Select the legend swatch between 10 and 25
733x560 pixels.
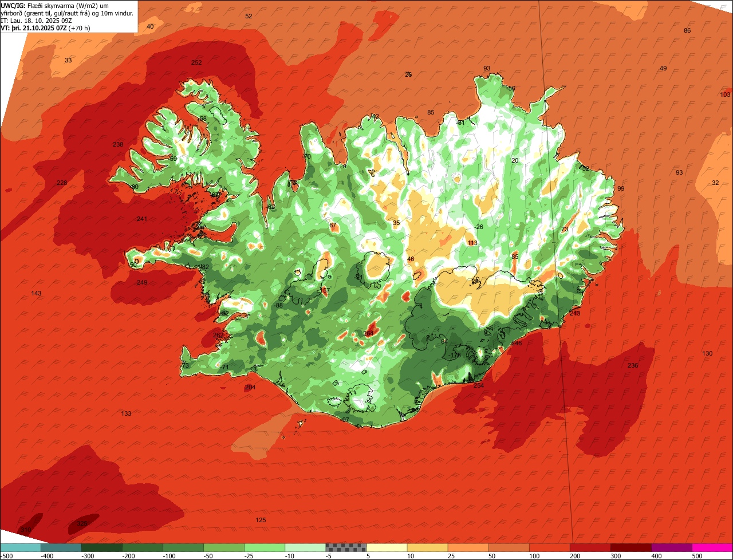[427, 547]
